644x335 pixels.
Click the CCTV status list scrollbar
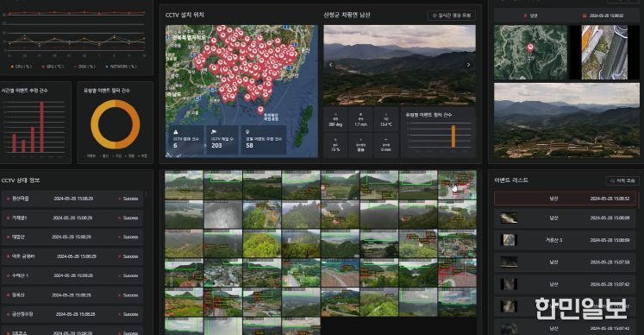[x=146, y=194]
